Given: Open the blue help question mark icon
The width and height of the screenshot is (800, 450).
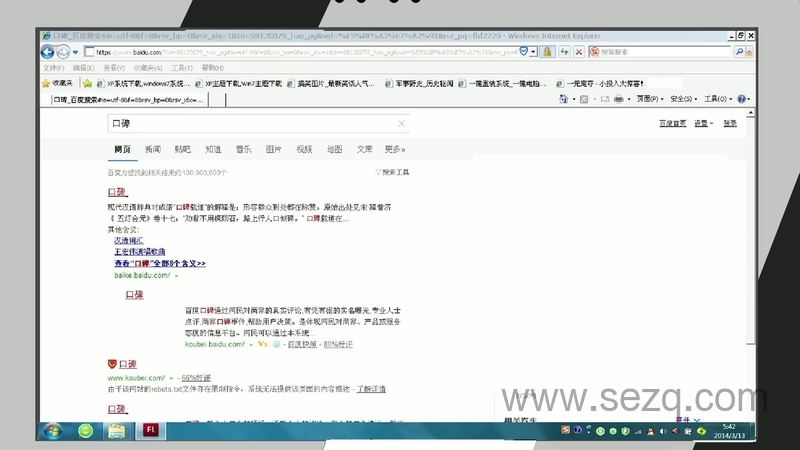Looking at the screenshot, I should (741, 99).
